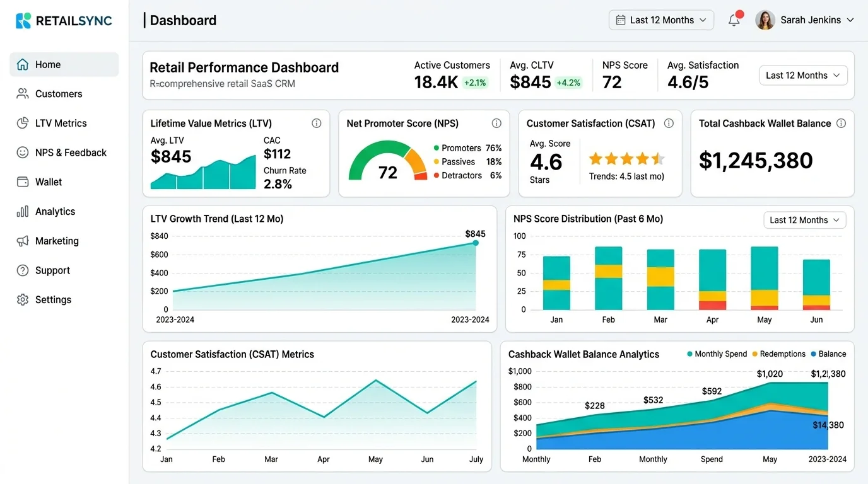868x484 pixels.
Task: Click info icon on Total Cashback Wallet Balance
Action: click(841, 124)
